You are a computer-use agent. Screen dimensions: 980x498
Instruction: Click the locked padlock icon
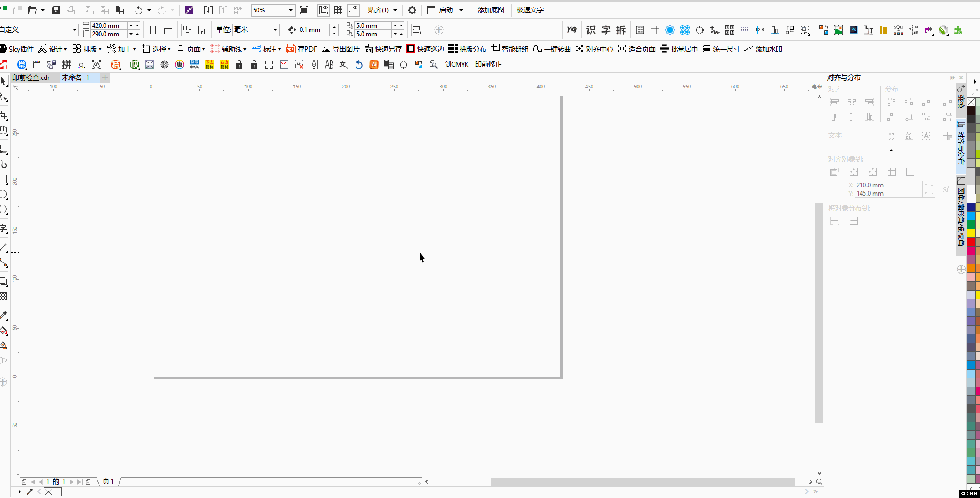[x=239, y=65]
